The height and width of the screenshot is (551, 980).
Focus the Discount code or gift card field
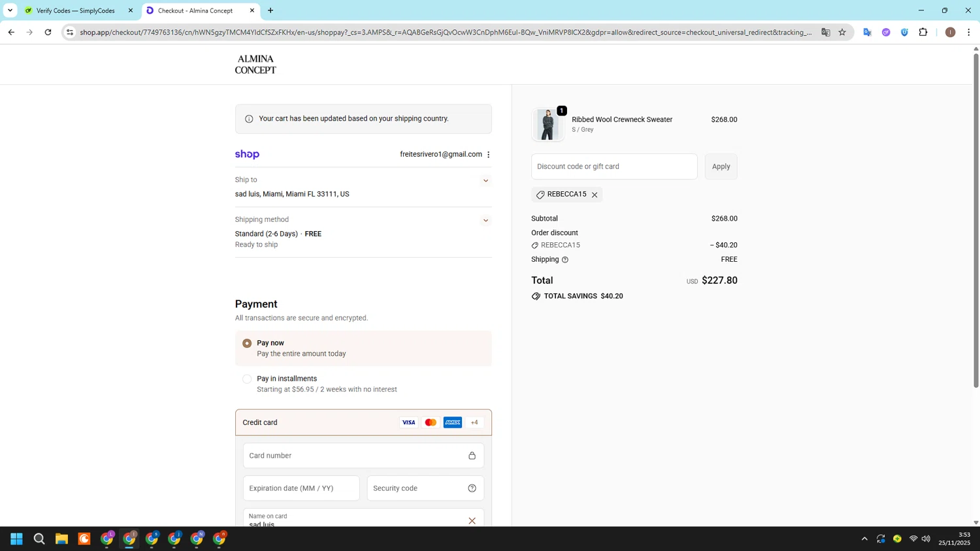click(614, 166)
